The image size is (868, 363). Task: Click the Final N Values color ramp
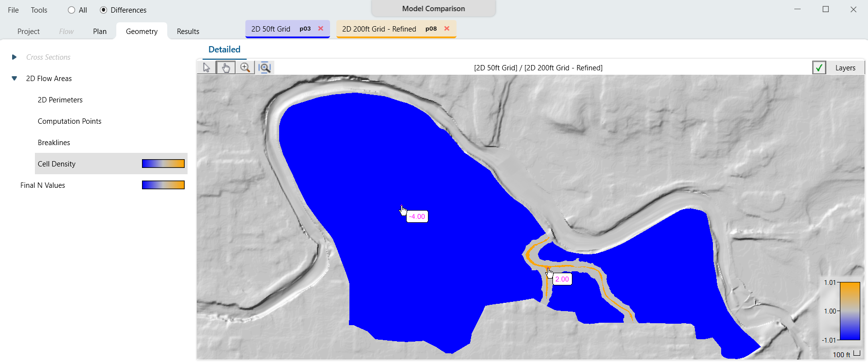click(163, 185)
